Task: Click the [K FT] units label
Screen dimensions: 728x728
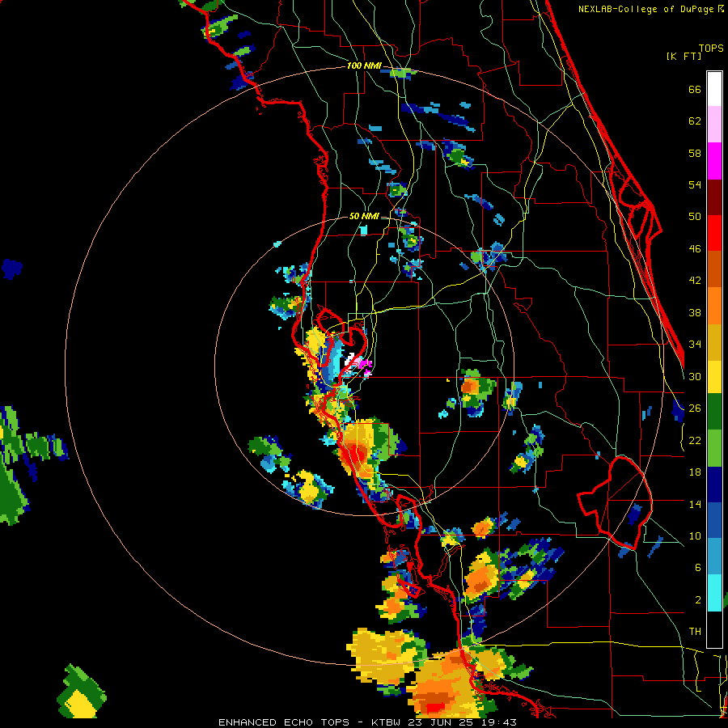Action: click(x=684, y=56)
